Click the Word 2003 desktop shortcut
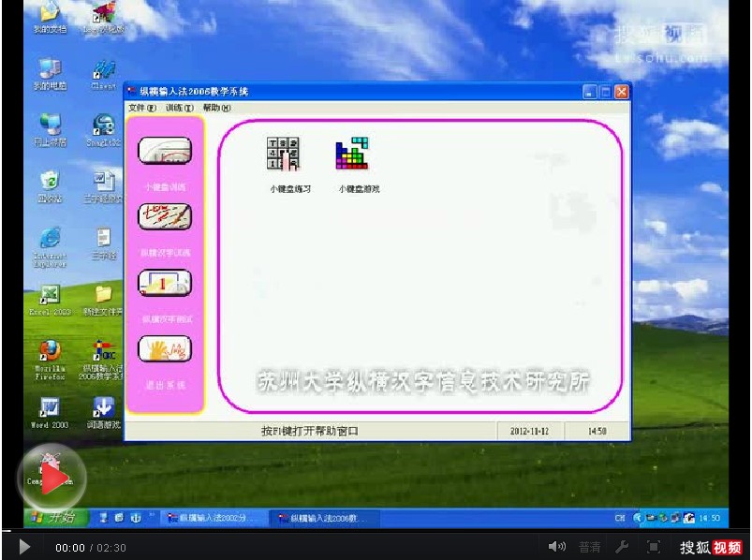The width and height of the screenshot is (752, 560). pyautogui.click(x=50, y=412)
